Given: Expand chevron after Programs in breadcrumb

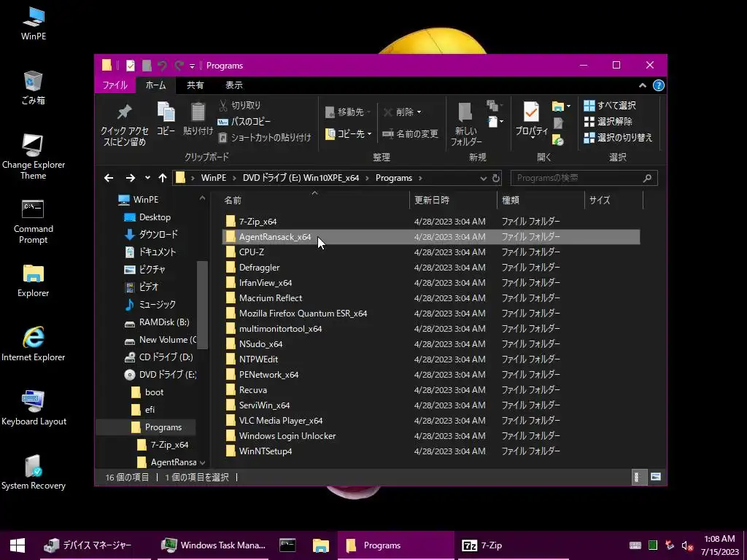Looking at the screenshot, I should point(420,178).
